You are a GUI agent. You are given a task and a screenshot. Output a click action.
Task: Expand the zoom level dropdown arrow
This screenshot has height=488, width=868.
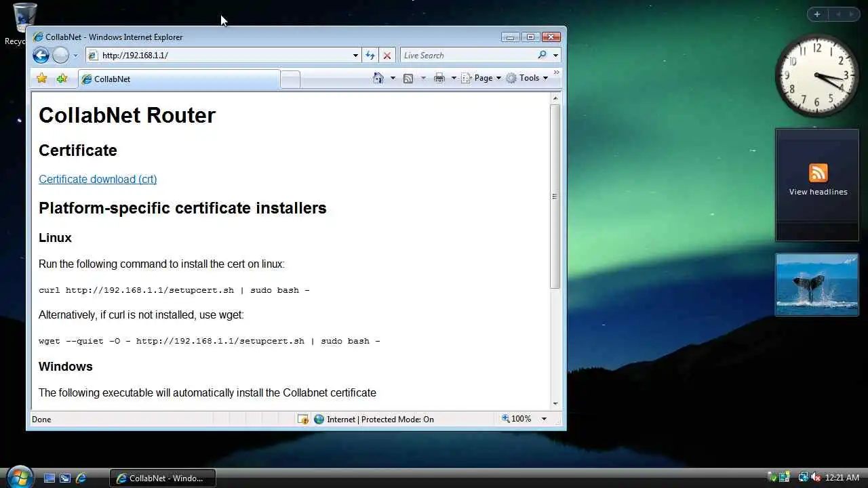(544, 419)
